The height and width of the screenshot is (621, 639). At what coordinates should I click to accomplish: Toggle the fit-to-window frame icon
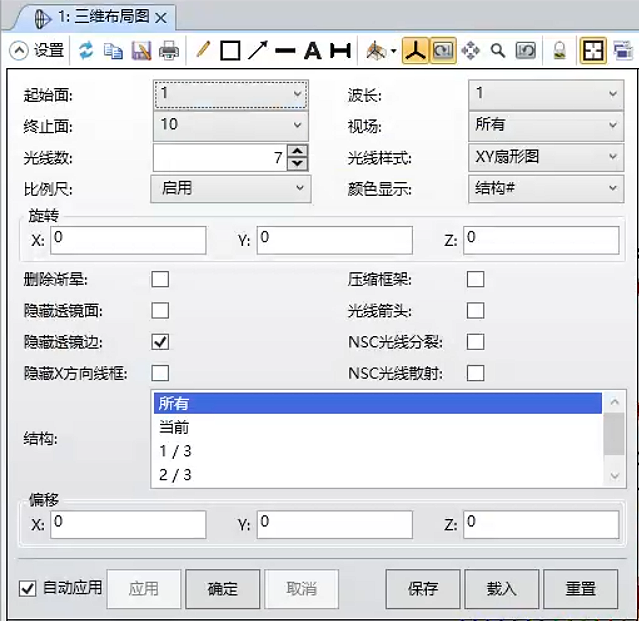(x=593, y=51)
